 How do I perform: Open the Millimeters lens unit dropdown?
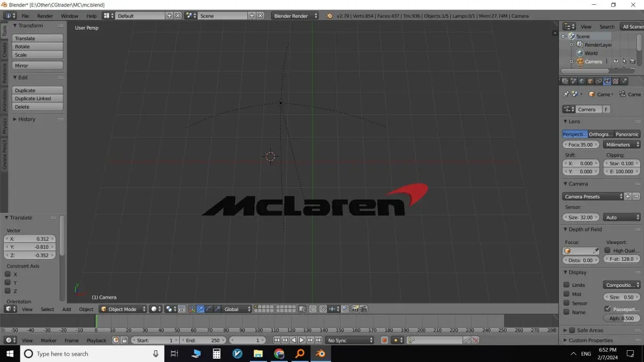[622, 144]
